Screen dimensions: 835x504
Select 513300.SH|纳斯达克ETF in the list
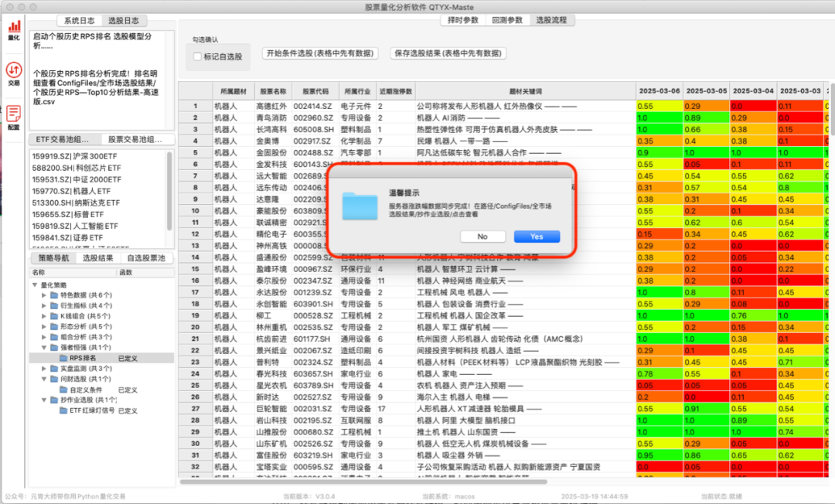[97, 203]
